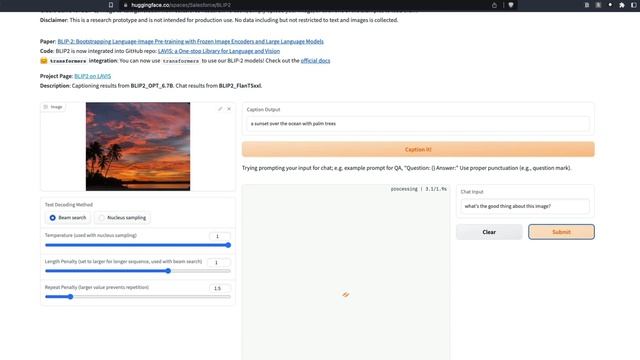Viewport: 640px width, 360px height.
Task: Edit the uploaded image with the pencil icon
Action: click(220, 109)
